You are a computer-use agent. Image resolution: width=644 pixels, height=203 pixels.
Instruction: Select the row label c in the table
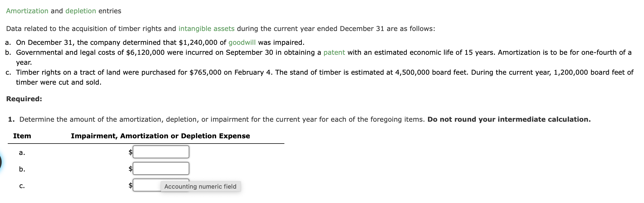22,186
